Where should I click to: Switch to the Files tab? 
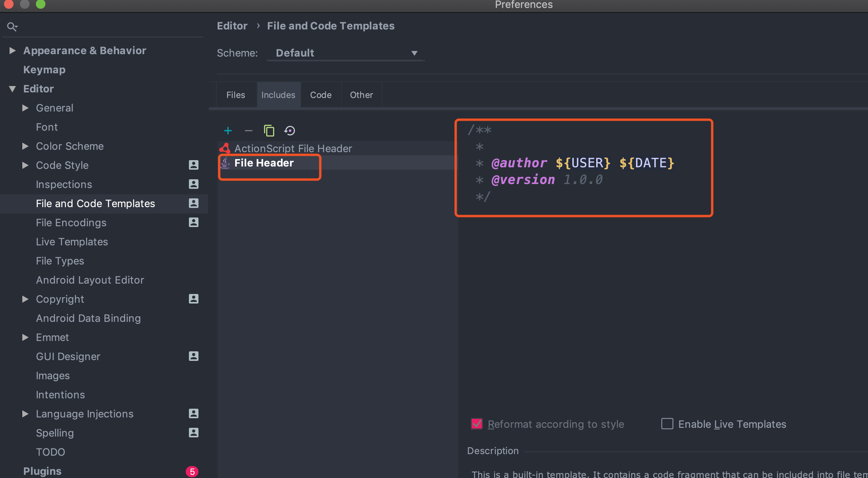(x=236, y=95)
